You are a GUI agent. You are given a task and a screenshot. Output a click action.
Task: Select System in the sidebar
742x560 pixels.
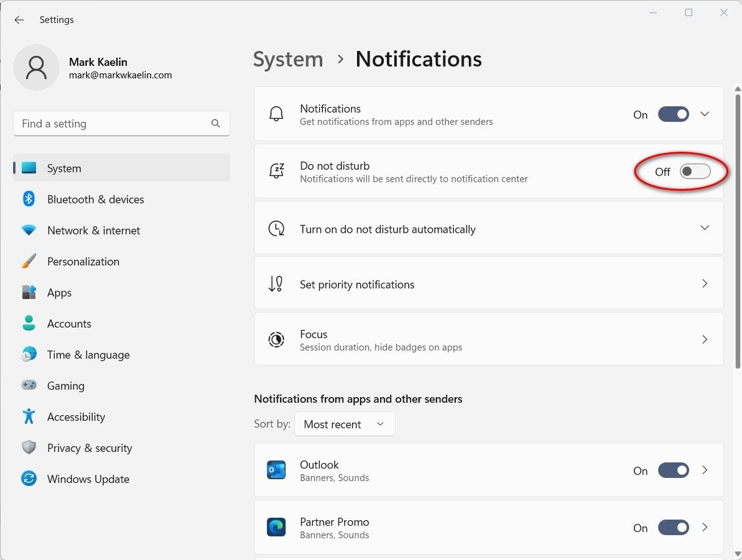coord(122,167)
